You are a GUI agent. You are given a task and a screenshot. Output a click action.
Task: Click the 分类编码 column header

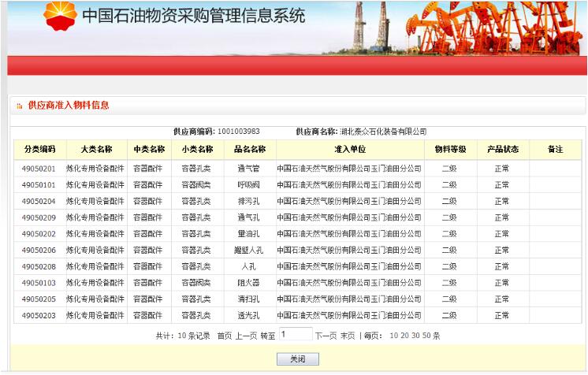tap(40, 149)
